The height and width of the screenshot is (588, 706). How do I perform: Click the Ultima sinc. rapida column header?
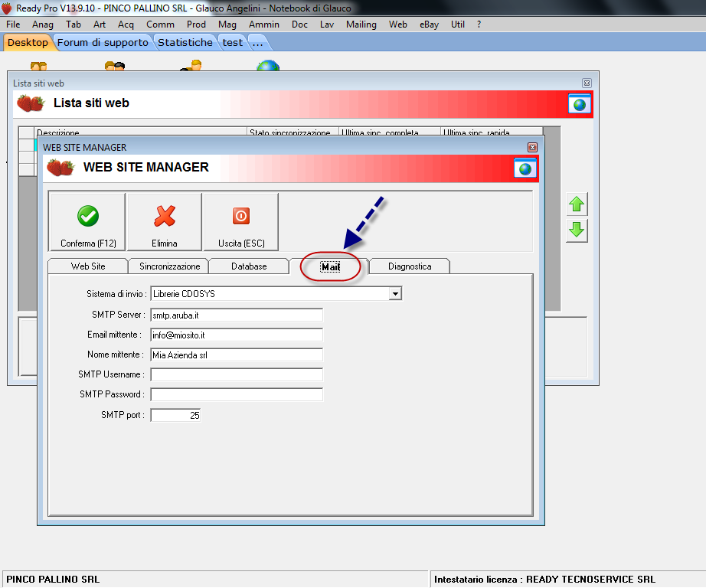click(492, 132)
